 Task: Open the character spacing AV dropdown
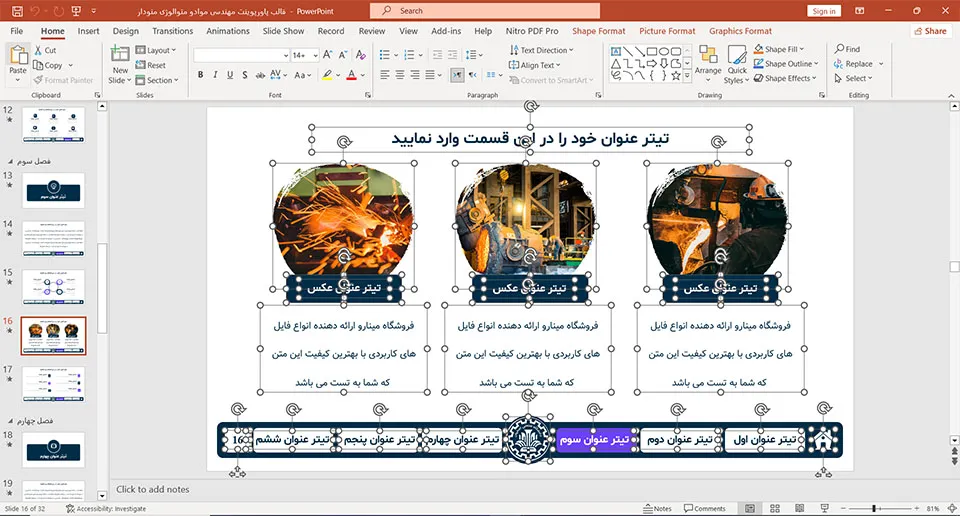click(279, 75)
